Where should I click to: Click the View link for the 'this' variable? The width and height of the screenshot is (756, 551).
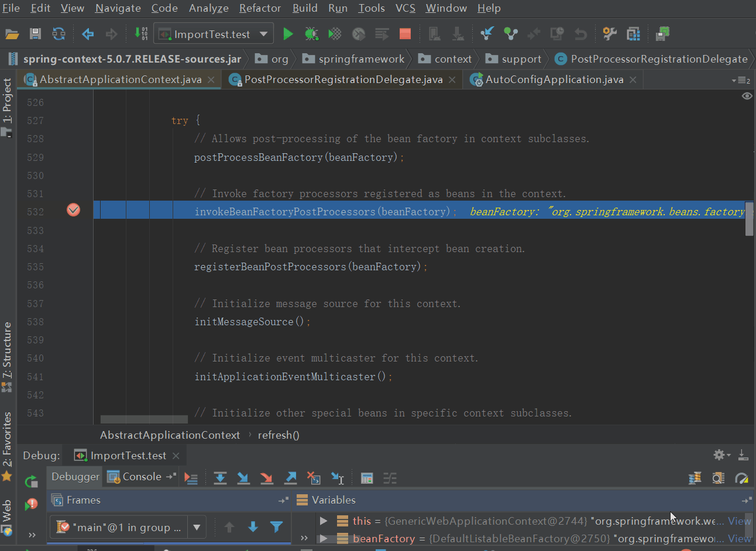pyautogui.click(x=740, y=521)
